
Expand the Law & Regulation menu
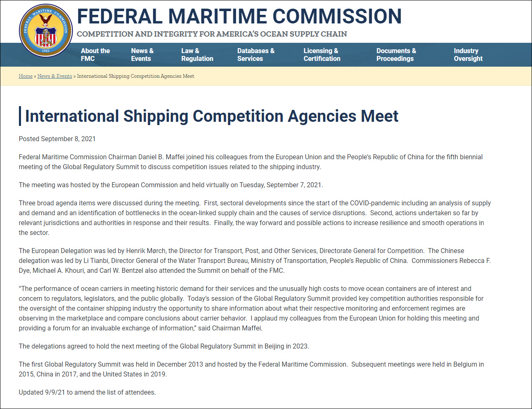(x=197, y=55)
